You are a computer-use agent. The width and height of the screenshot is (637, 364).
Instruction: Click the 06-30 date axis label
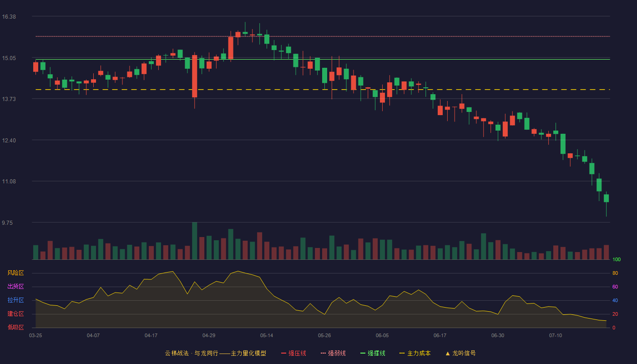498,335
